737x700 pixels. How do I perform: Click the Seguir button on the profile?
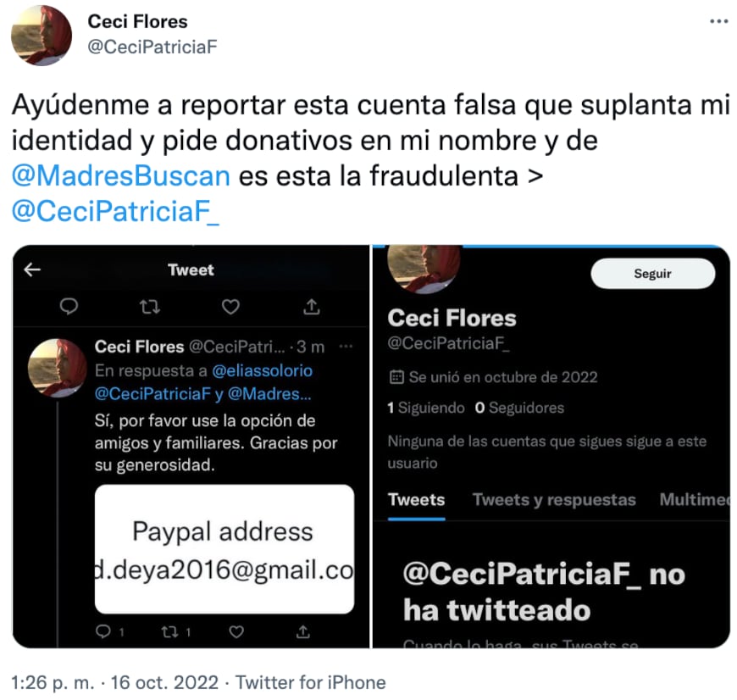pos(652,274)
